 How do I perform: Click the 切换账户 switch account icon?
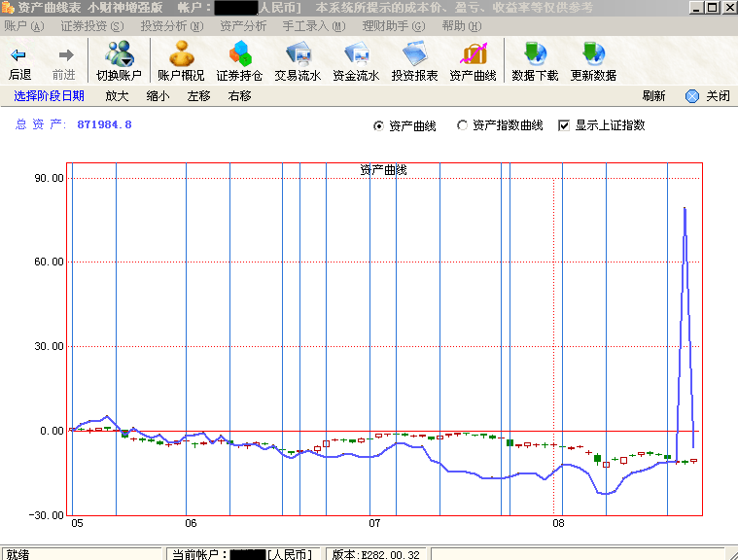point(119,55)
